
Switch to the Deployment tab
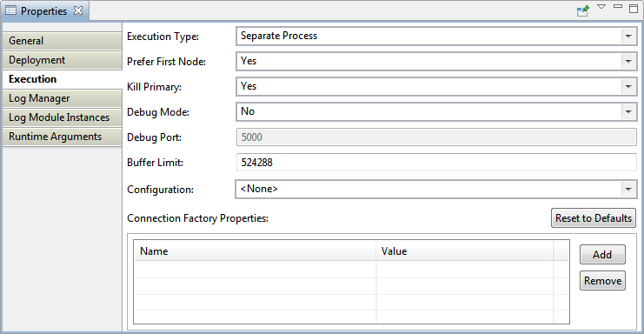click(62, 60)
